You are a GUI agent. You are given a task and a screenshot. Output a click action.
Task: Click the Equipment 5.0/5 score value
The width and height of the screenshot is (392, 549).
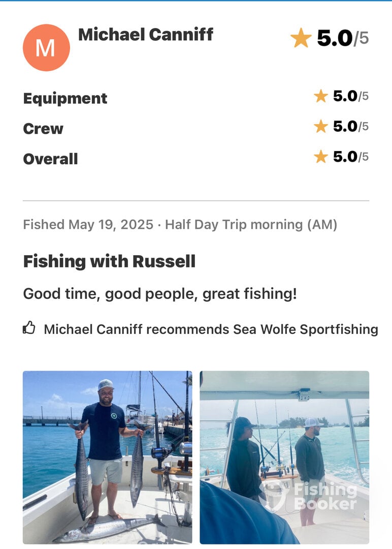(351, 96)
